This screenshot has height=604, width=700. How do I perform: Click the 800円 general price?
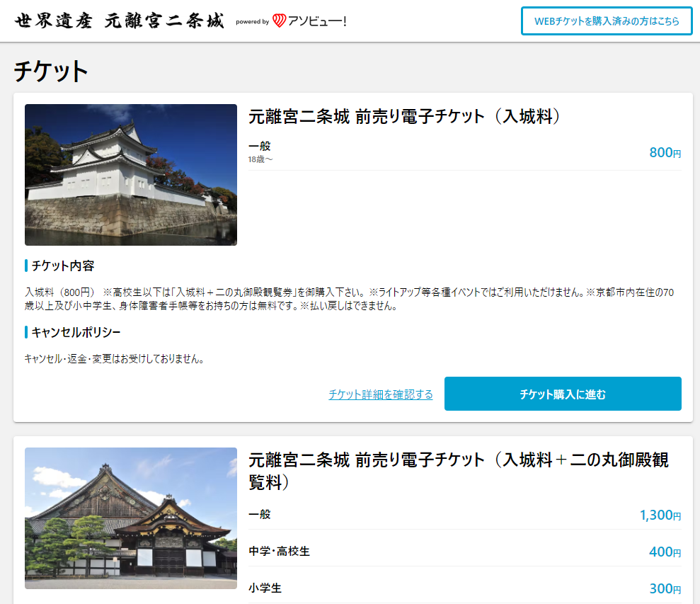click(665, 153)
